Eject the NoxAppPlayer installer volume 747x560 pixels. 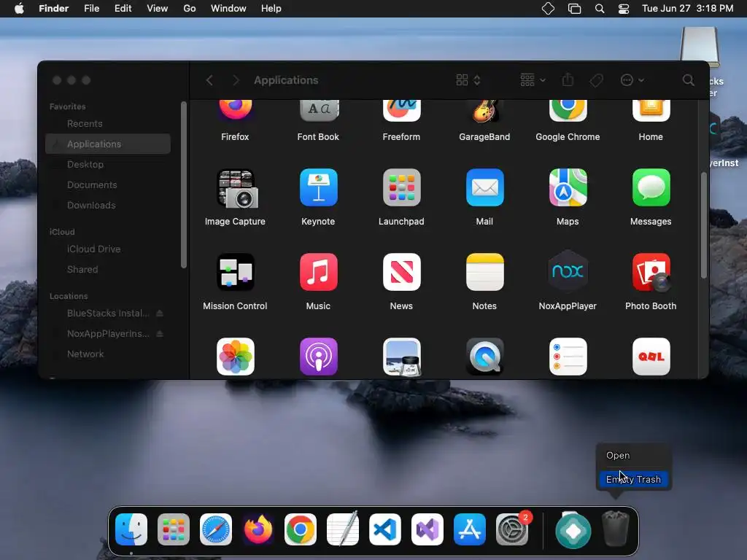(x=160, y=334)
